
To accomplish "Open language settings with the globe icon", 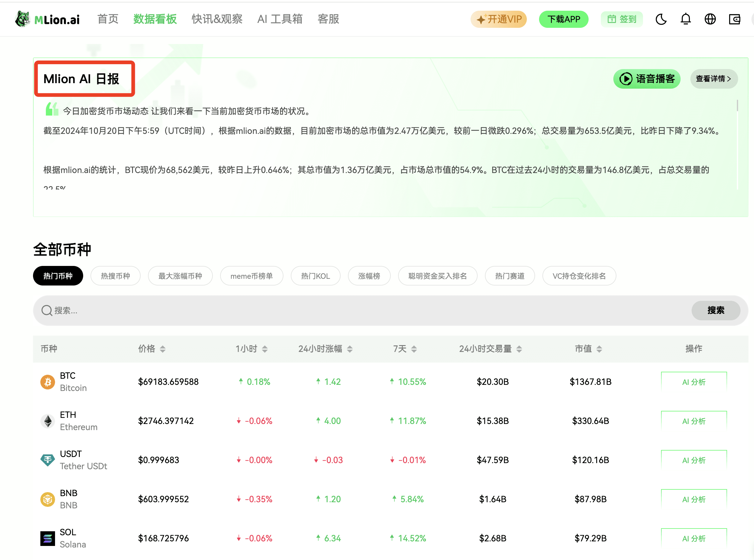I will [x=710, y=19].
